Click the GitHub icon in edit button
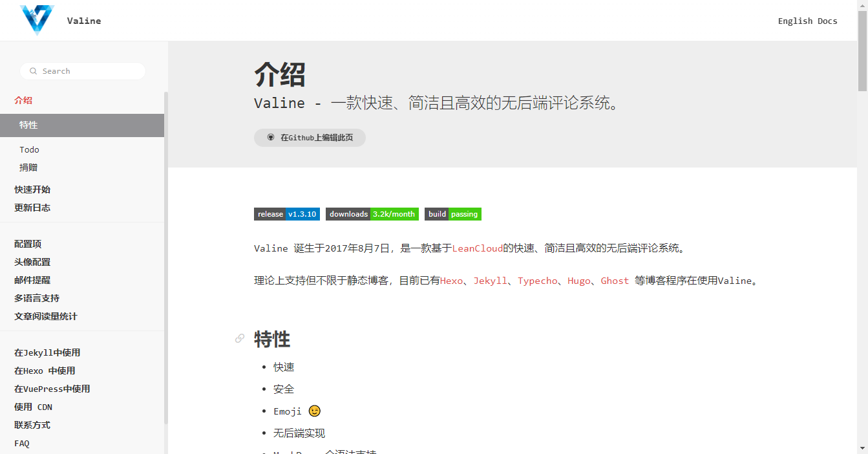The height and width of the screenshot is (454, 868). pos(271,138)
